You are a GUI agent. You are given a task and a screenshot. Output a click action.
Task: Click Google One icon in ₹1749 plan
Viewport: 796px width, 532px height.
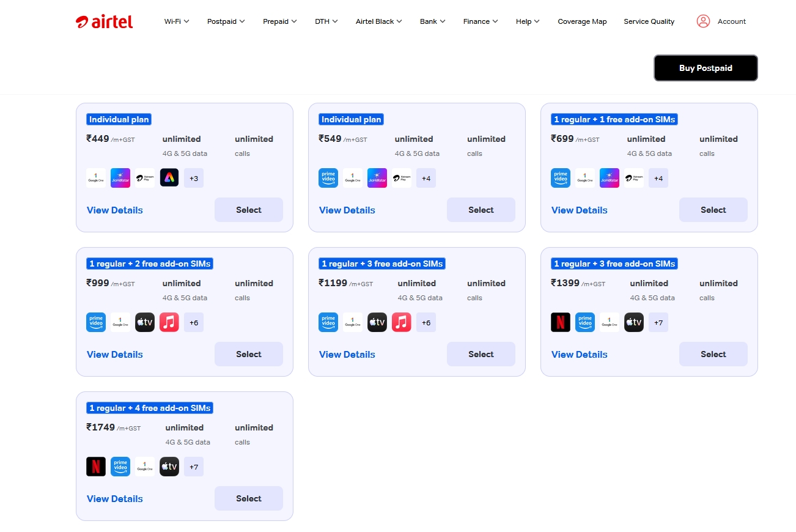tap(145, 467)
